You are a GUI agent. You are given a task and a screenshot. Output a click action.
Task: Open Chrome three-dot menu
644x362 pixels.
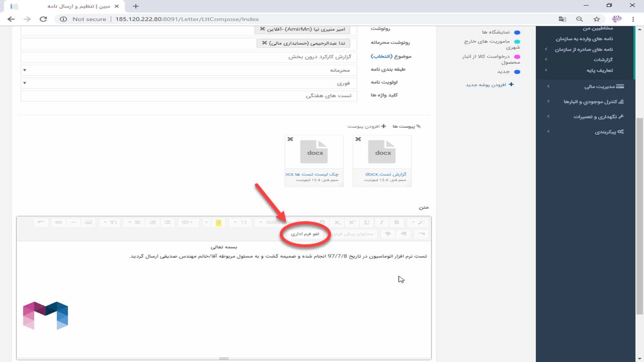coord(634,19)
